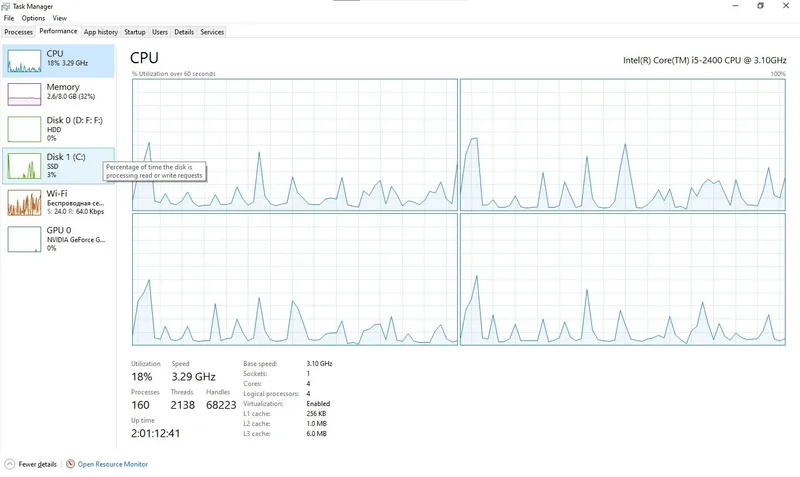Click the 3.29 GHz speed value
800x477 pixels.
point(193,376)
